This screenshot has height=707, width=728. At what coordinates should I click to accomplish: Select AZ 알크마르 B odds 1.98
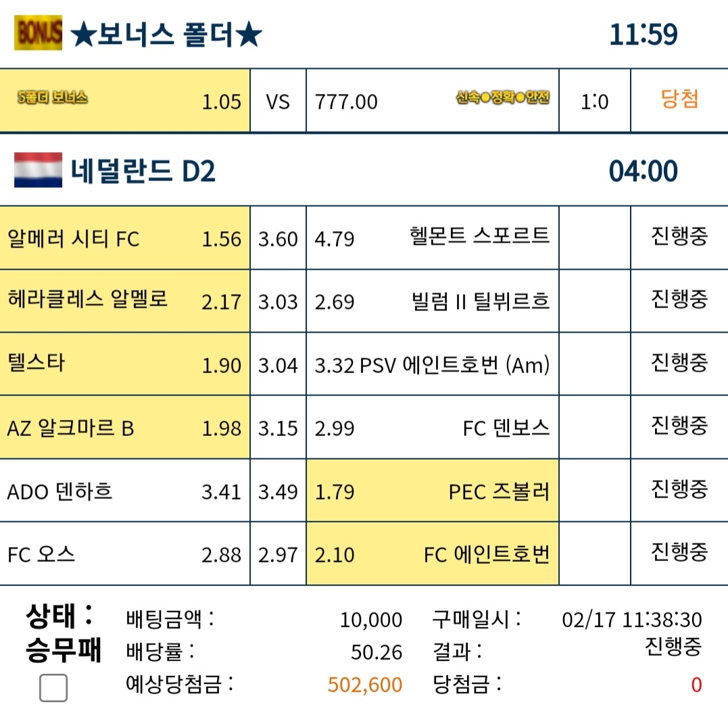tap(125, 428)
